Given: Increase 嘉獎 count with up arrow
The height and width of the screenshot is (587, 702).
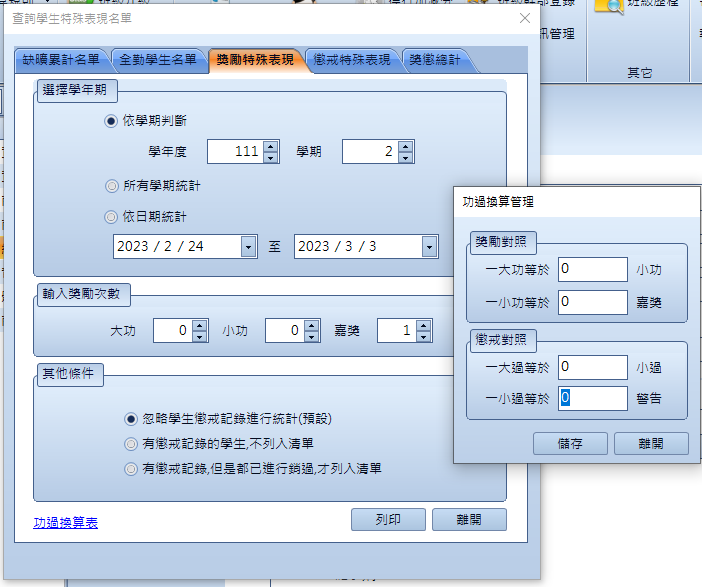Looking at the screenshot, I should 424,325.
